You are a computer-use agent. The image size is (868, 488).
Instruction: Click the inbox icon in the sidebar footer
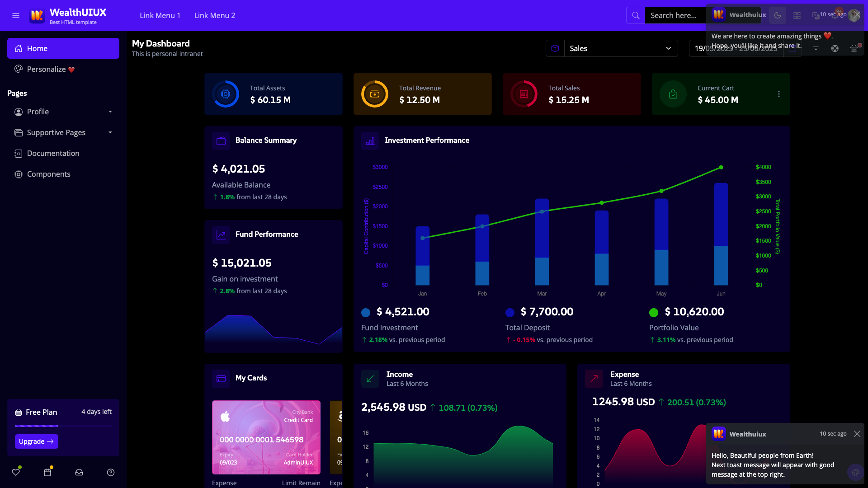(79, 473)
